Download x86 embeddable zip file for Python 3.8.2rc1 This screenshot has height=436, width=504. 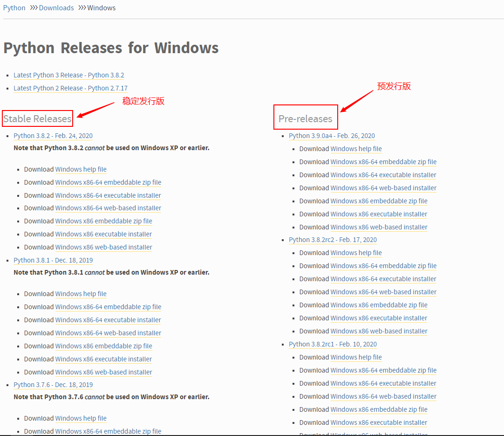379,409
